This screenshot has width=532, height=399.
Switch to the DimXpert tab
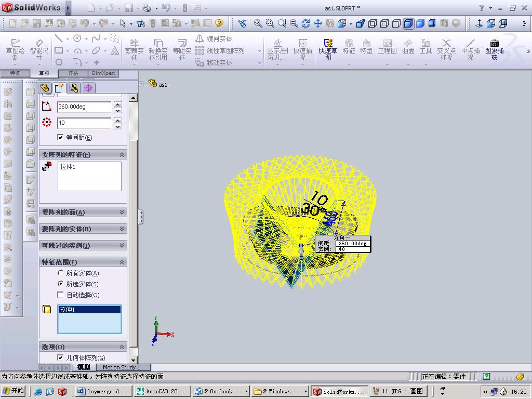(103, 73)
